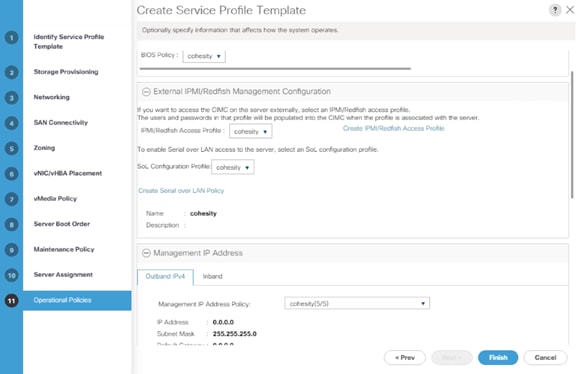This screenshot has width=578, height=374.
Task: Click step 3 circle icon
Action: [x=11, y=98]
